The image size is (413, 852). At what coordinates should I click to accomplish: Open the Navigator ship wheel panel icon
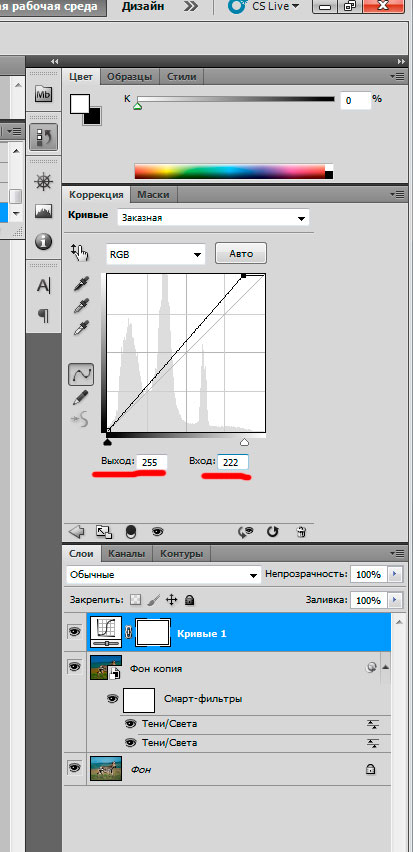click(43, 181)
